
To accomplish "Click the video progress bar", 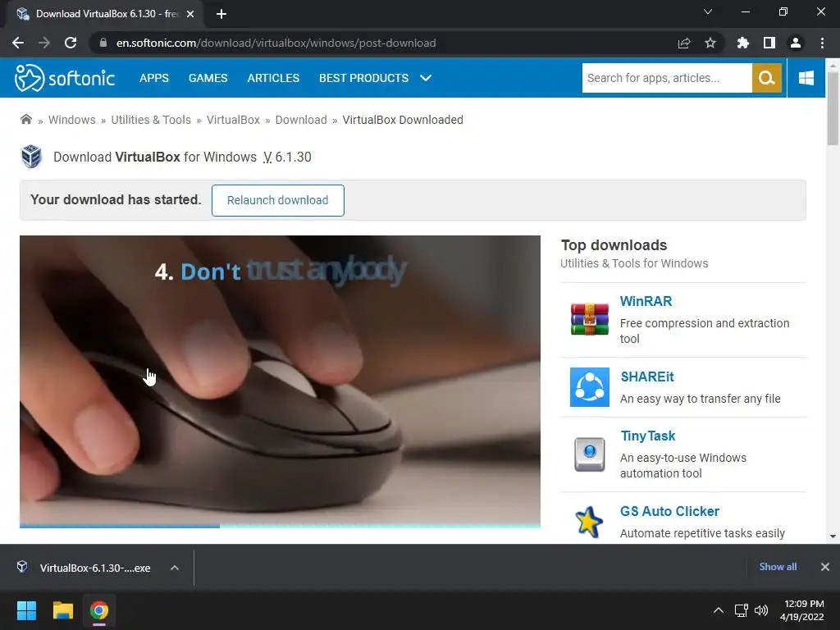I will pyautogui.click(x=280, y=526).
